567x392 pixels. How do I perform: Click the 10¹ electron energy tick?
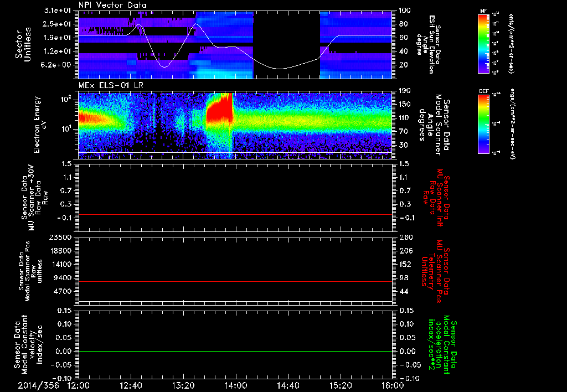pos(66,129)
